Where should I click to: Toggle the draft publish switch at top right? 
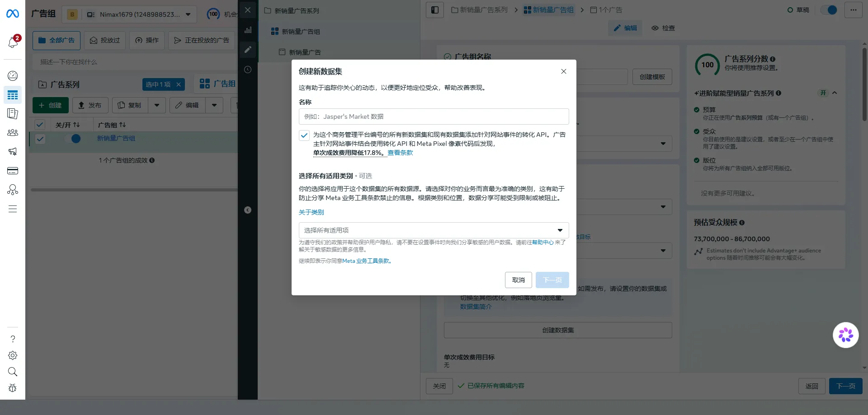pyautogui.click(x=829, y=10)
